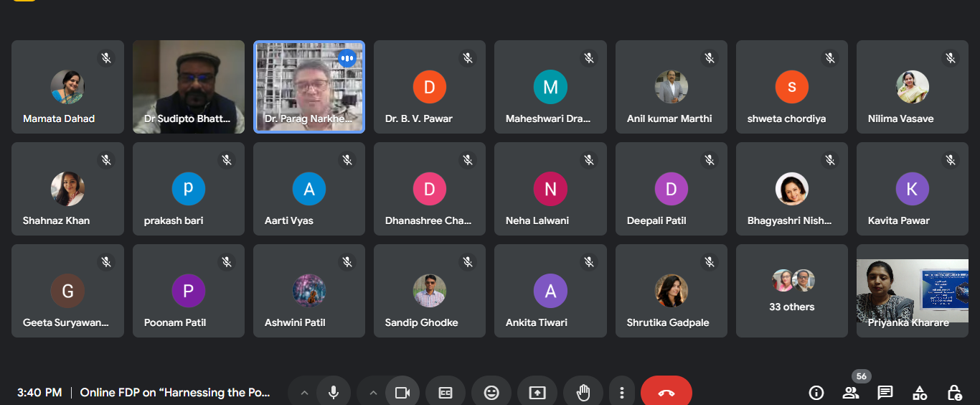
Task: Click the brown G avatar of Geeta tile
Action: point(67,292)
